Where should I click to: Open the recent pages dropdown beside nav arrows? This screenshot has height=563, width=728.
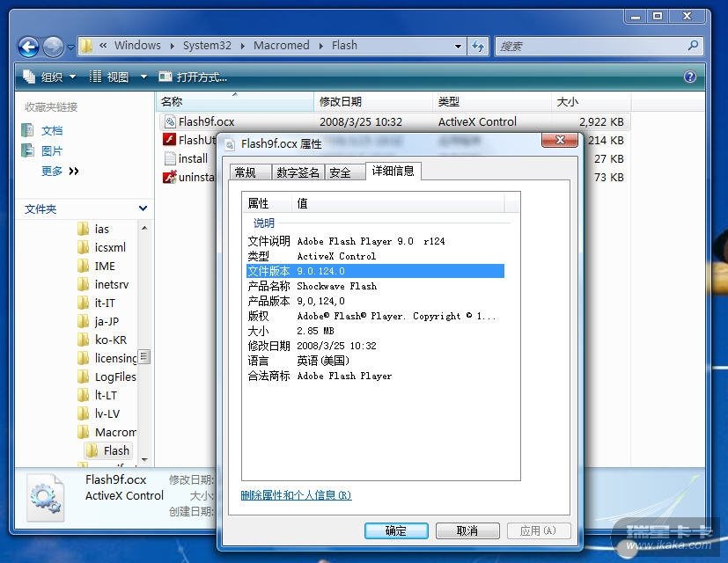(x=70, y=47)
